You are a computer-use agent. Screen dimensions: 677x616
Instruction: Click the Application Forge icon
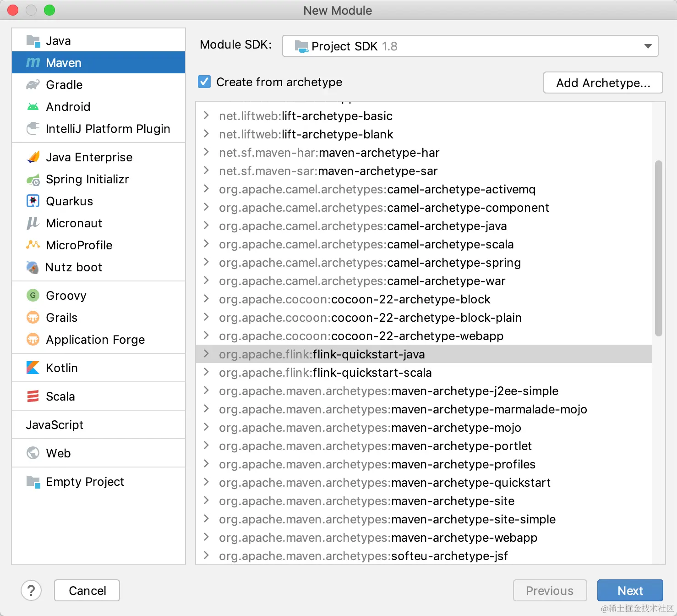pos(33,339)
